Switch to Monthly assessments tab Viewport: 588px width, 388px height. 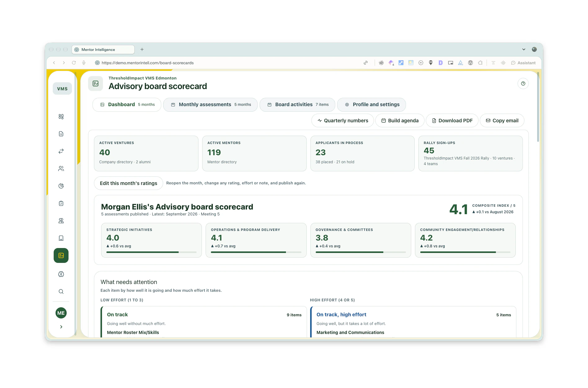click(210, 105)
